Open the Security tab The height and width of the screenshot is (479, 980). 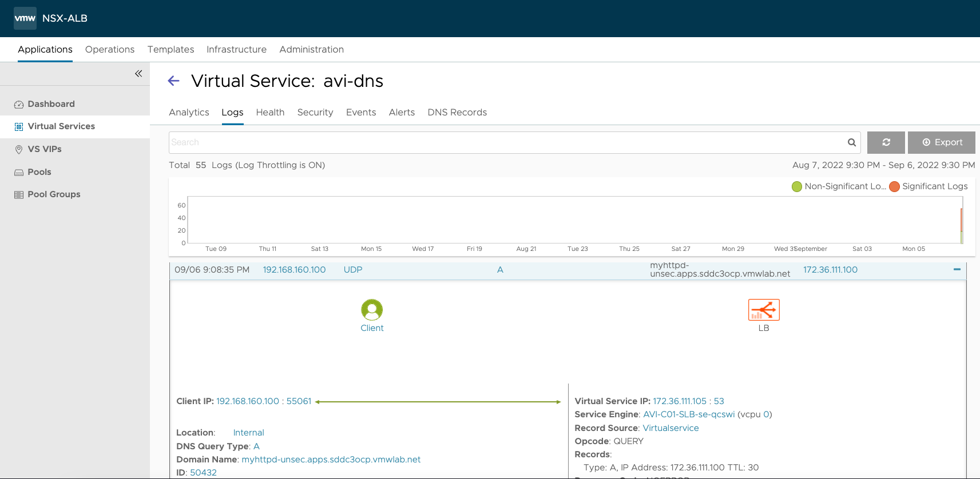tap(315, 113)
